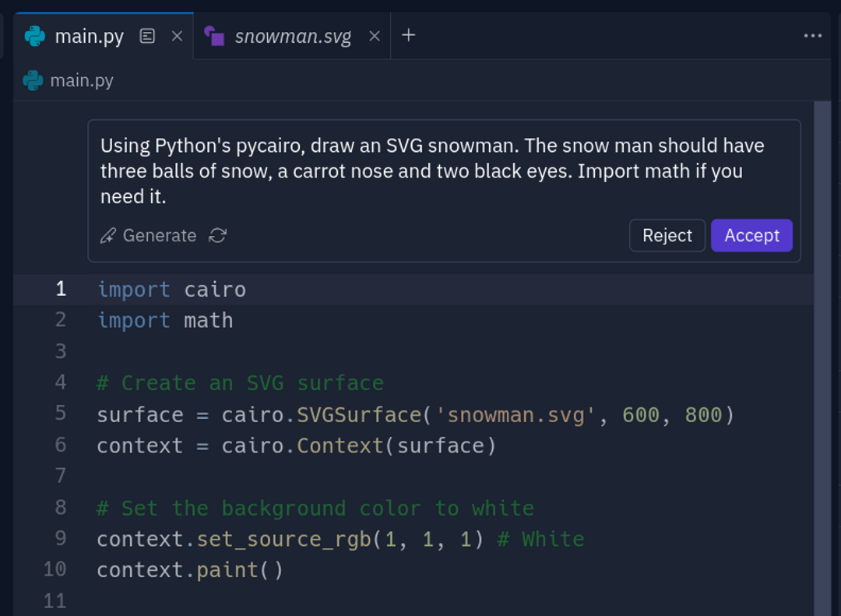The height and width of the screenshot is (616, 841).
Task: Accept the generated snowman code
Action: click(751, 235)
